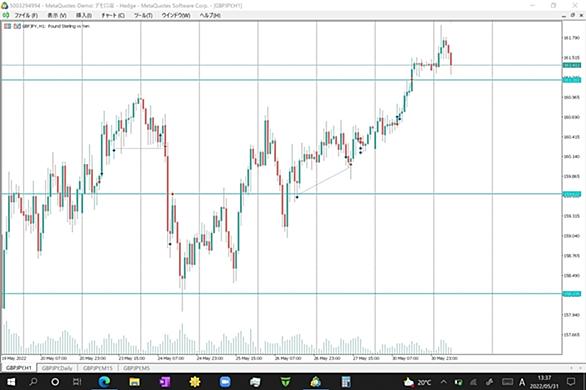Open the Windows Start menu
This screenshot has height=390, width=586.
tap(11, 382)
